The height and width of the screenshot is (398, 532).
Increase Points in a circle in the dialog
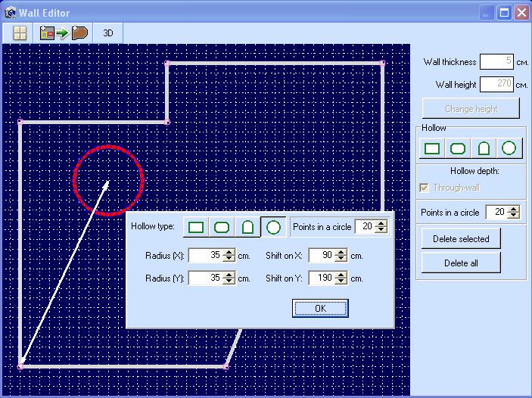point(381,223)
